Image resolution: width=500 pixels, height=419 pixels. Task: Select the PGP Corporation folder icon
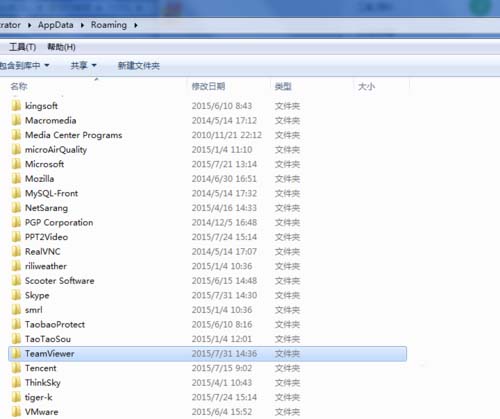point(16,222)
